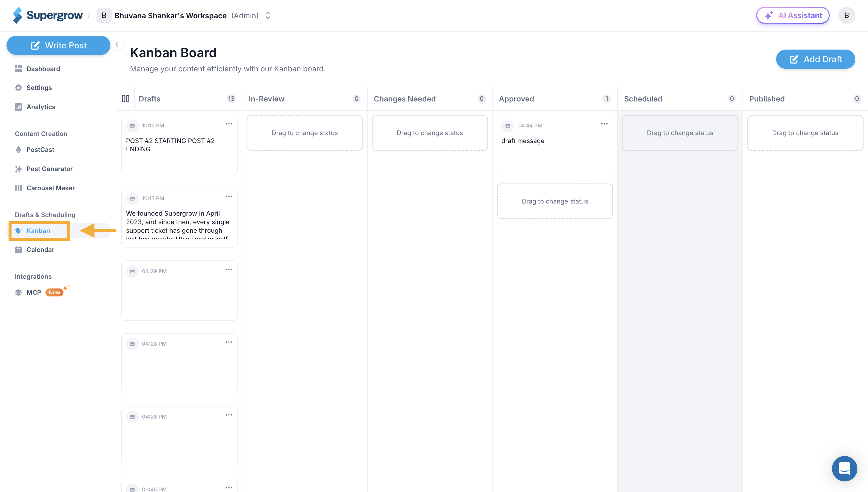The width and height of the screenshot is (868, 492).
Task: Open options menu on POST #2 STARTING draft
Action: (229, 124)
